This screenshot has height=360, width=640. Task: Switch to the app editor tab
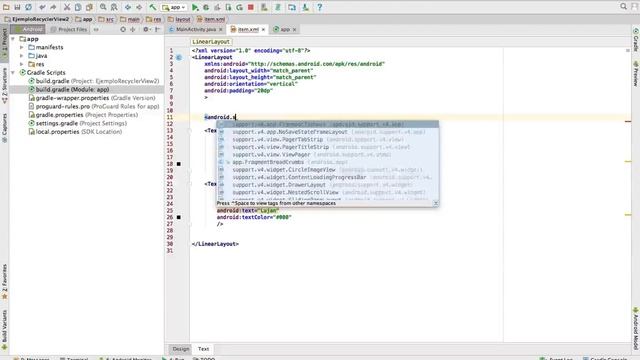click(285, 29)
